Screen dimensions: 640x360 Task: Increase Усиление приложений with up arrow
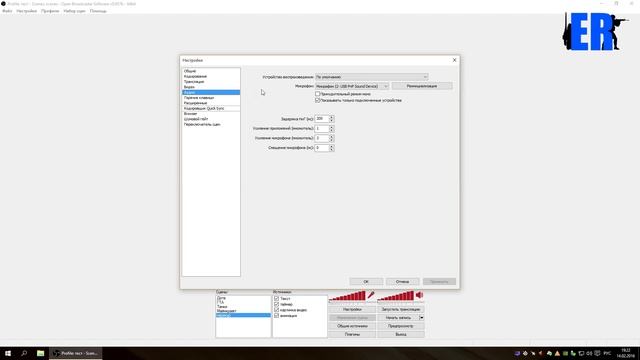(331, 127)
